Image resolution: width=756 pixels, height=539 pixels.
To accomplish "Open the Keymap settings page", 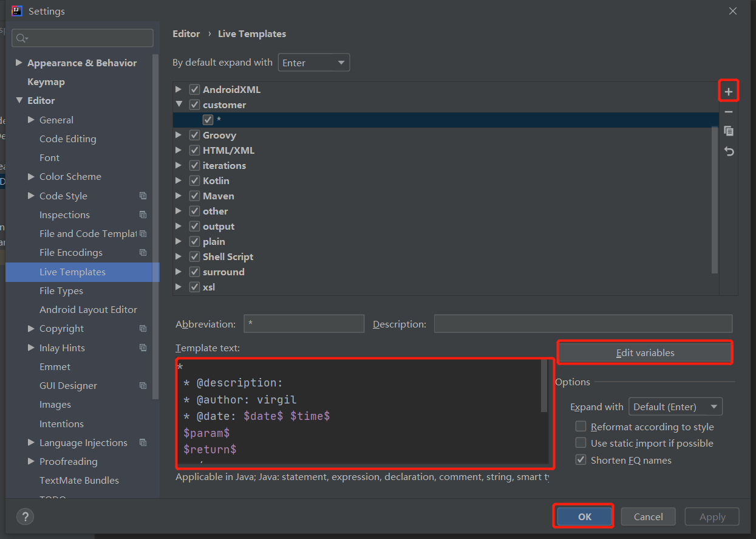I will point(47,81).
